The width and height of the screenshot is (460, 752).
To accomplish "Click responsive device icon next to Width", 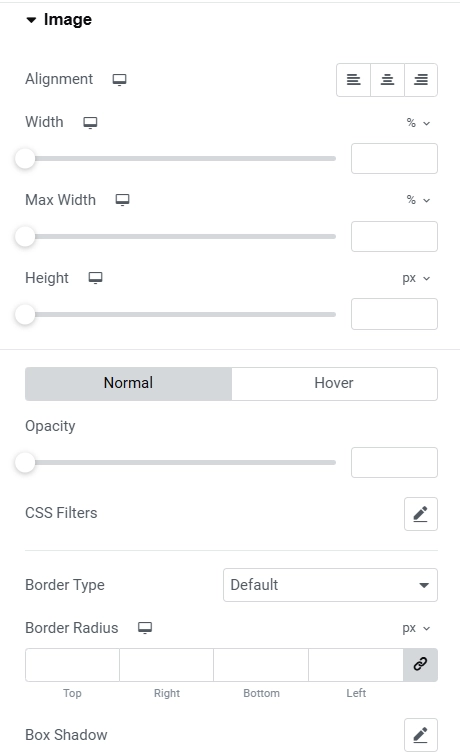I will 90,123.
